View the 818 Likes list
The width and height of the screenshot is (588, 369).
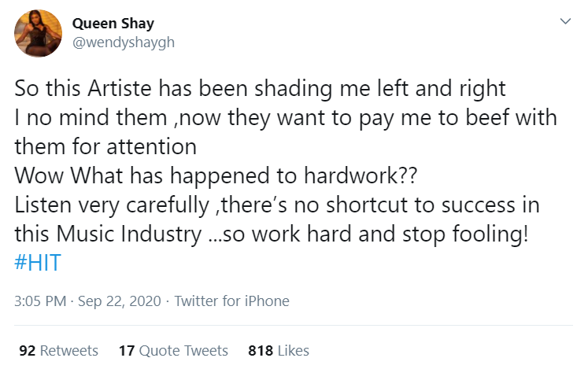pos(279,350)
